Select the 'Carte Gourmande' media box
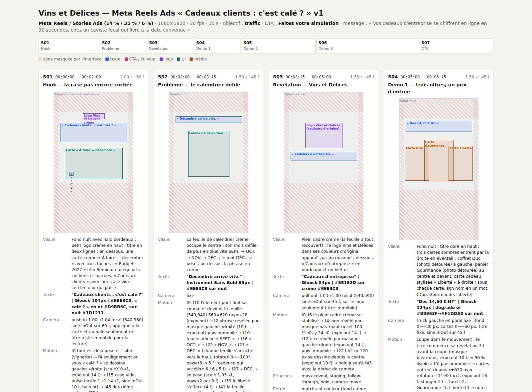Viewport: 532px width, 392px height. point(439,160)
